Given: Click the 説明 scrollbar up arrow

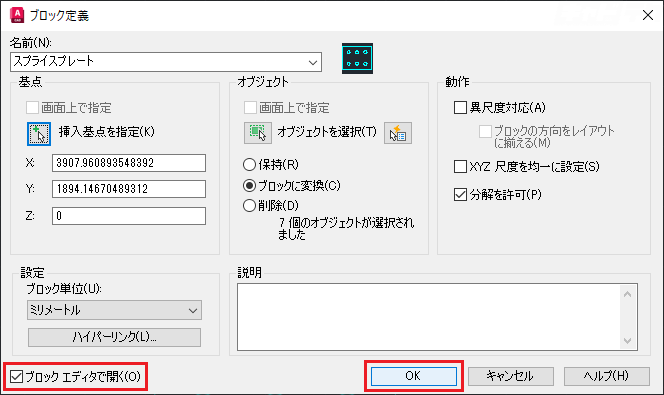Looking at the screenshot, I should point(628,294).
